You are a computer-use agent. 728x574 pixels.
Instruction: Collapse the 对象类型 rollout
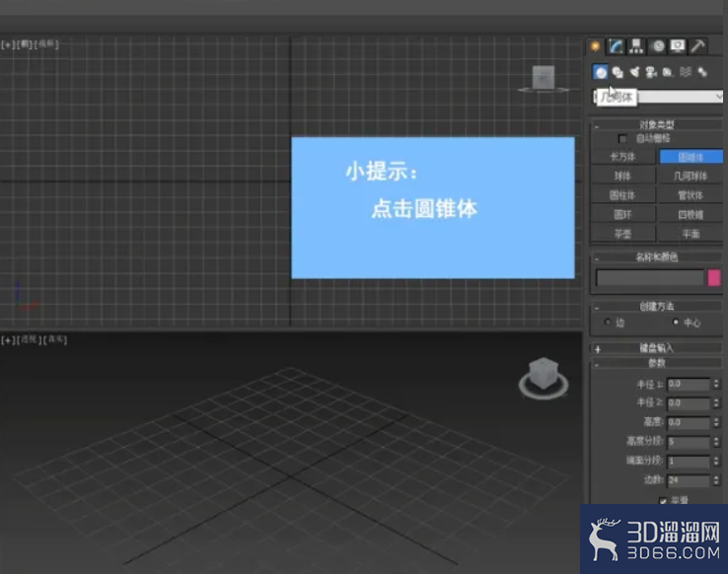pyautogui.click(x=656, y=124)
